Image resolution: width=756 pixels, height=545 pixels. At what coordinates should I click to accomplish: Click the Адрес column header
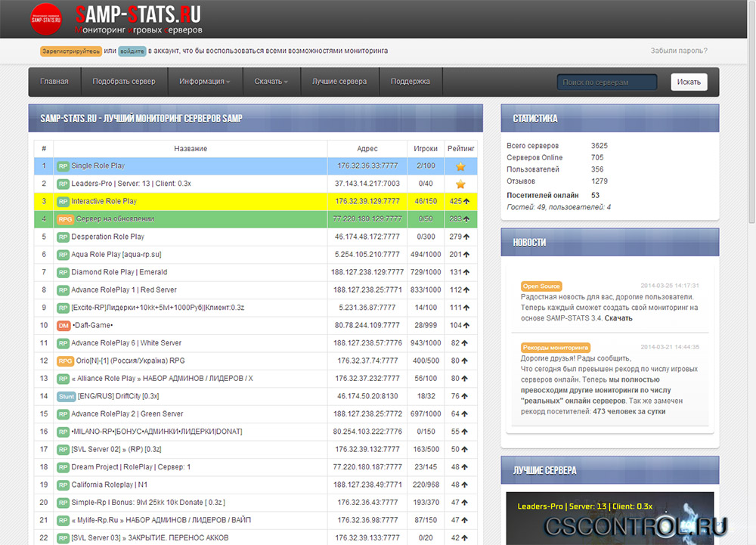click(x=367, y=149)
